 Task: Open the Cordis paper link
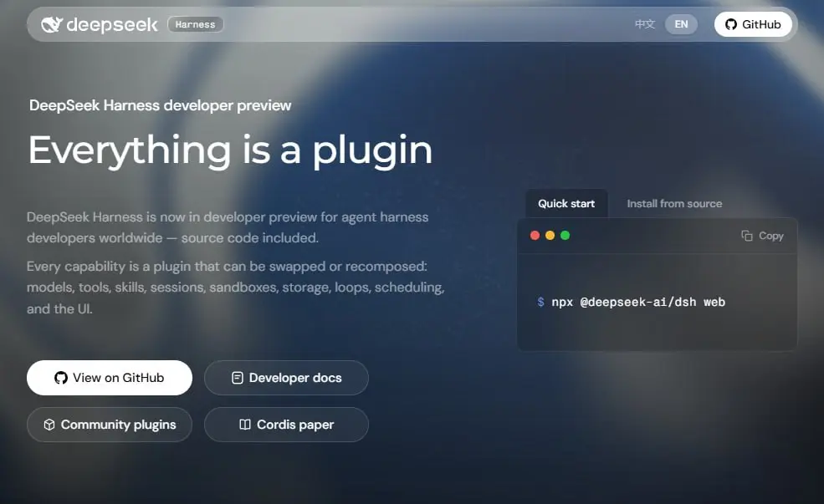tap(286, 425)
